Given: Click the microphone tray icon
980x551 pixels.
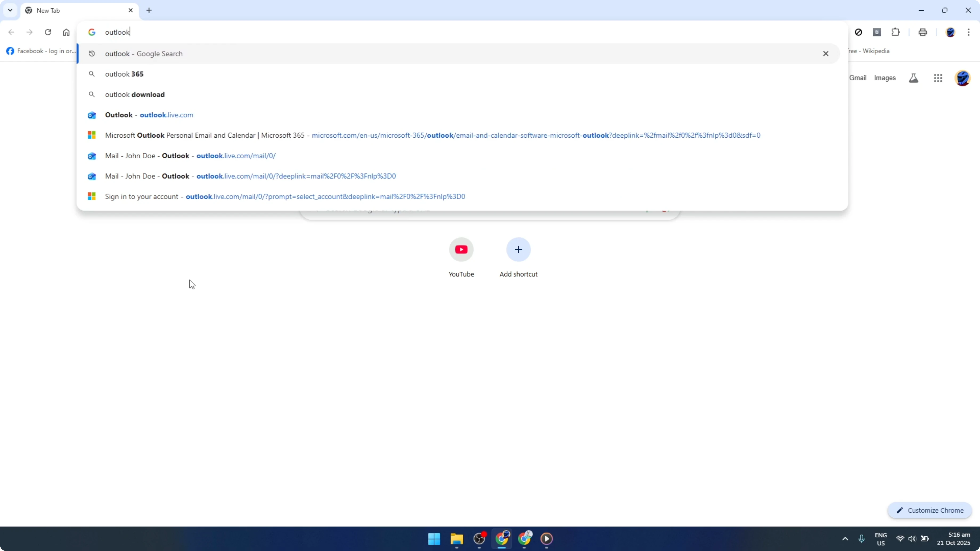Looking at the screenshot, I should (x=861, y=539).
